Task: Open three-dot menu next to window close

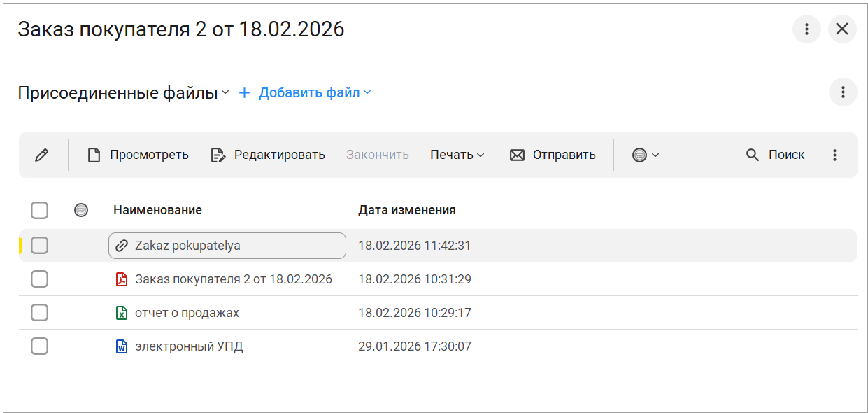Action: click(806, 29)
